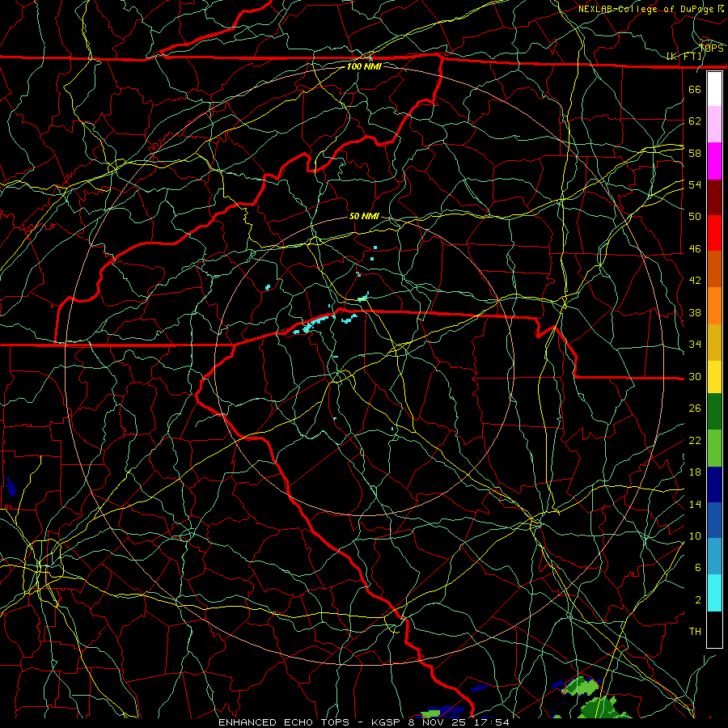Click the "50 NMI" range ring label

[x=364, y=216]
